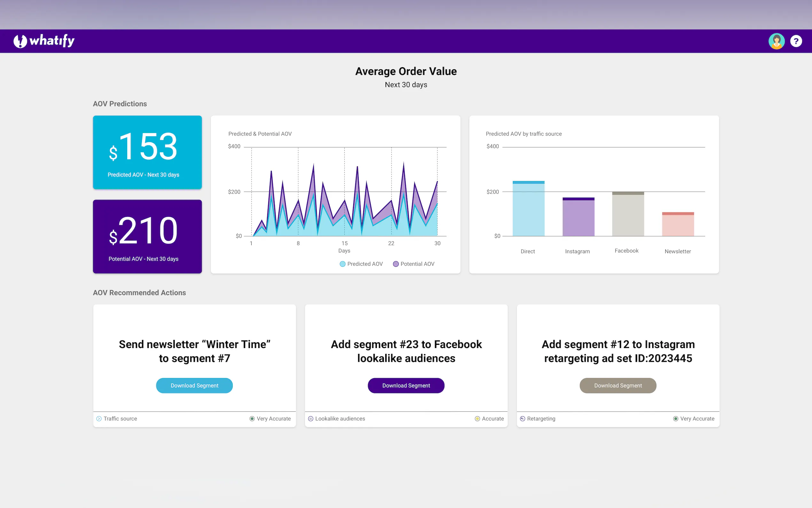Download segment for Winter Time newsletter
The height and width of the screenshot is (508, 812).
194,386
